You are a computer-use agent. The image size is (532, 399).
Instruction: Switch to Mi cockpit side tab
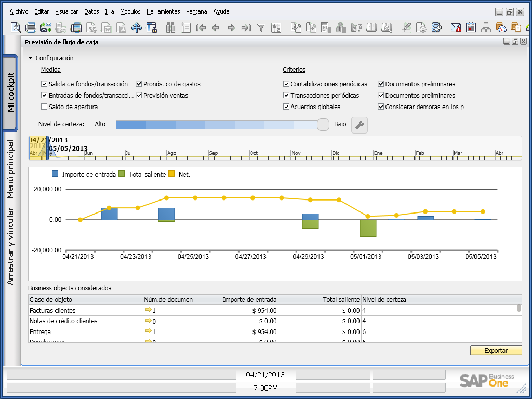pos(10,92)
